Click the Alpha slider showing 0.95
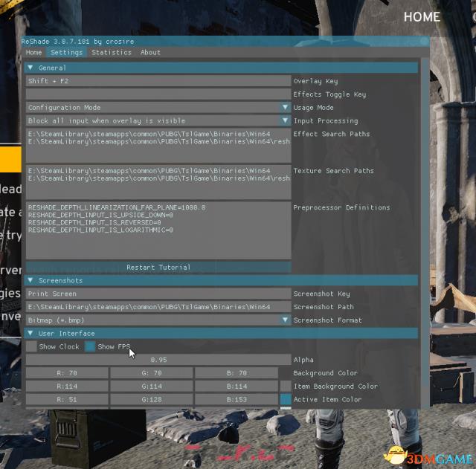The width and height of the screenshot is (476, 469). 158,360
